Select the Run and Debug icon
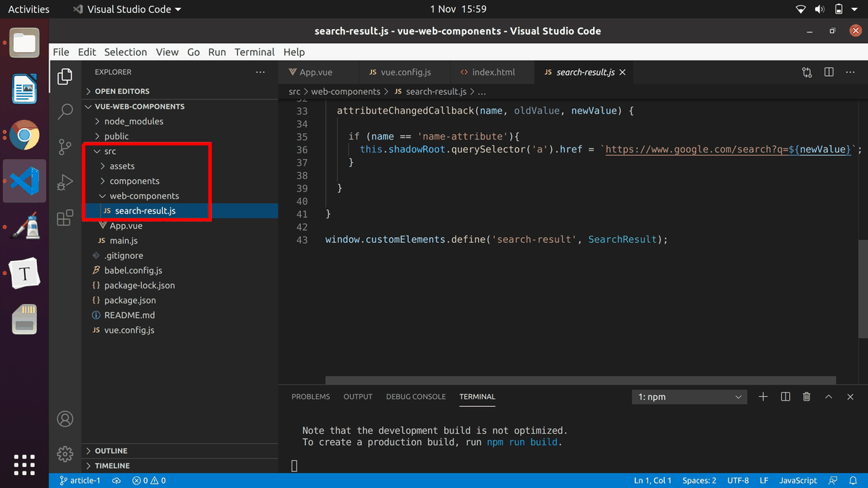Image resolution: width=868 pixels, height=488 pixels. pos(65,181)
